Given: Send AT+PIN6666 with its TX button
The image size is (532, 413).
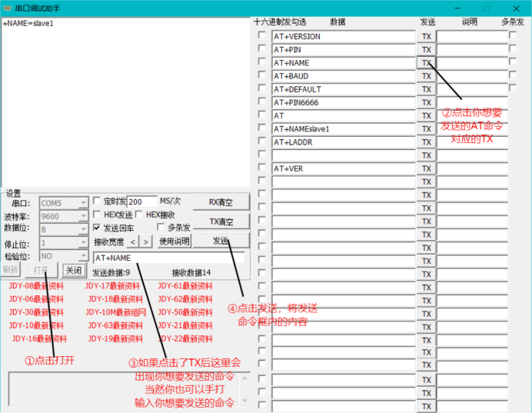Looking at the screenshot, I should [x=427, y=102].
